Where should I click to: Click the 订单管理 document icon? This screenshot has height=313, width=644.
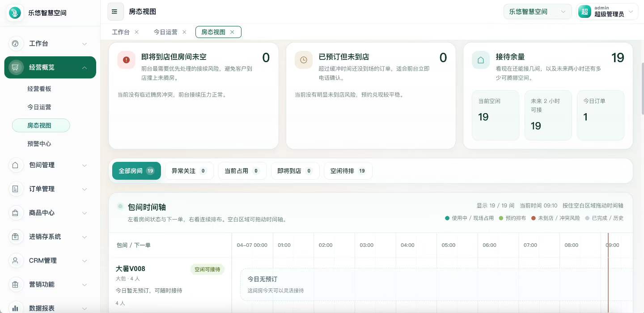click(16, 189)
